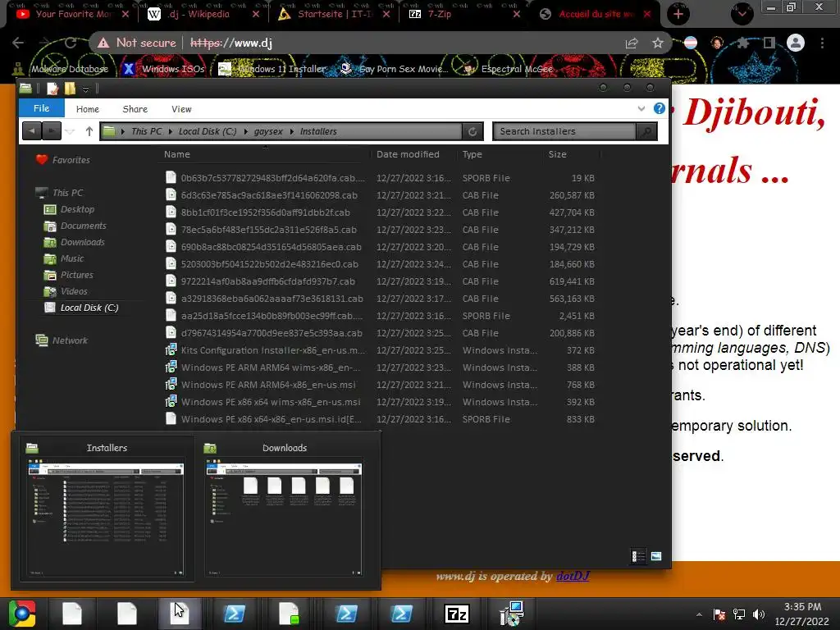
Task: Open the quick access toolbar dropdown
Action: [85, 89]
